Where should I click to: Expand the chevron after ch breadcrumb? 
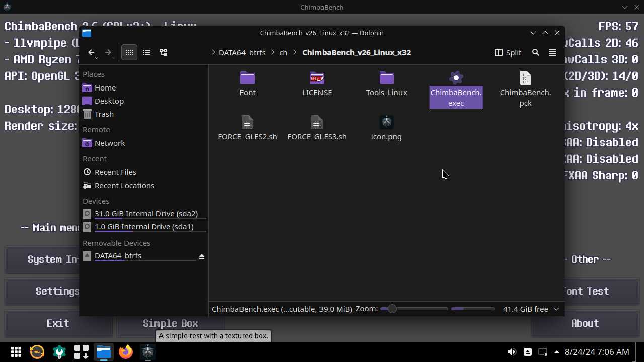(x=295, y=52)
